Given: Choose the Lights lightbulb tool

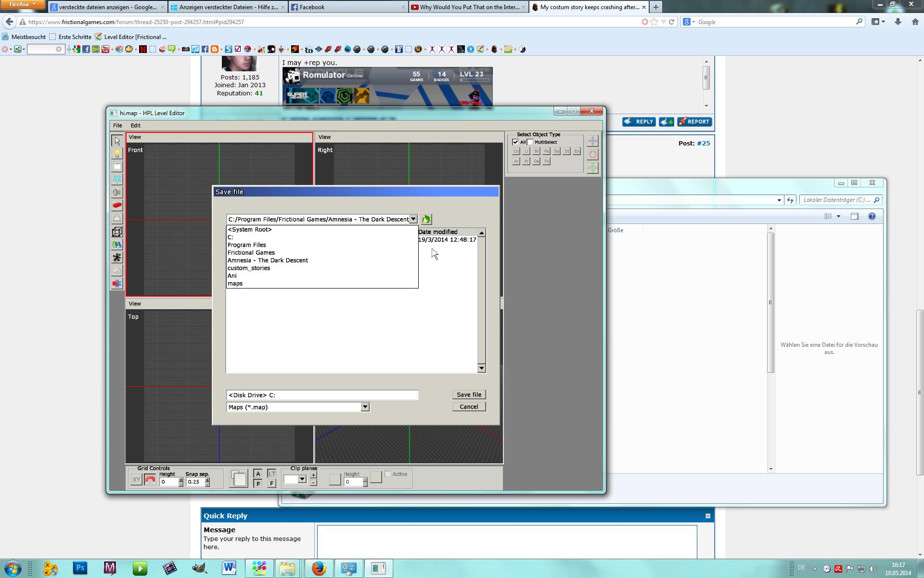Looking at the screenshot, I should [x=117, y=154].
